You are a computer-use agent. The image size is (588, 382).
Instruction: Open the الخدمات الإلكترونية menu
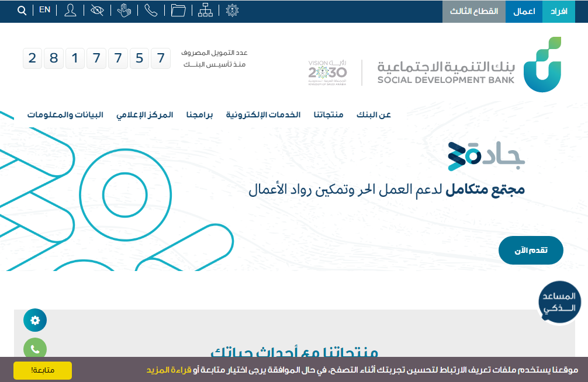(263, 114)
